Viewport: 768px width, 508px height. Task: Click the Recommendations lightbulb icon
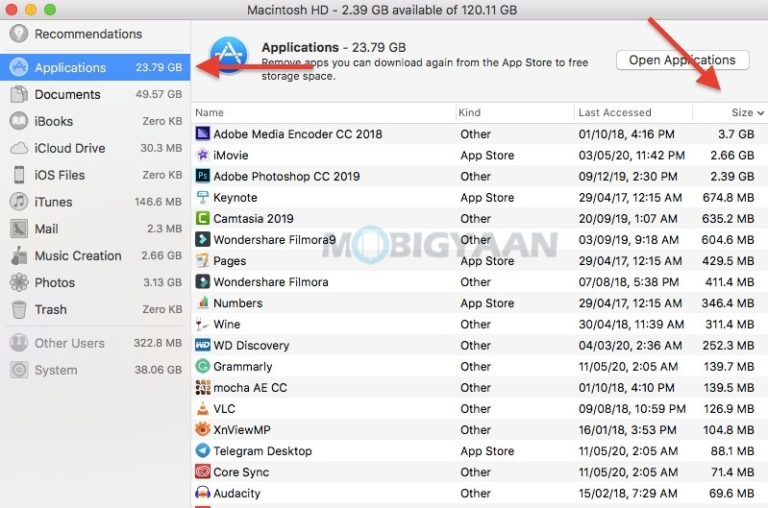pos(19,34)
